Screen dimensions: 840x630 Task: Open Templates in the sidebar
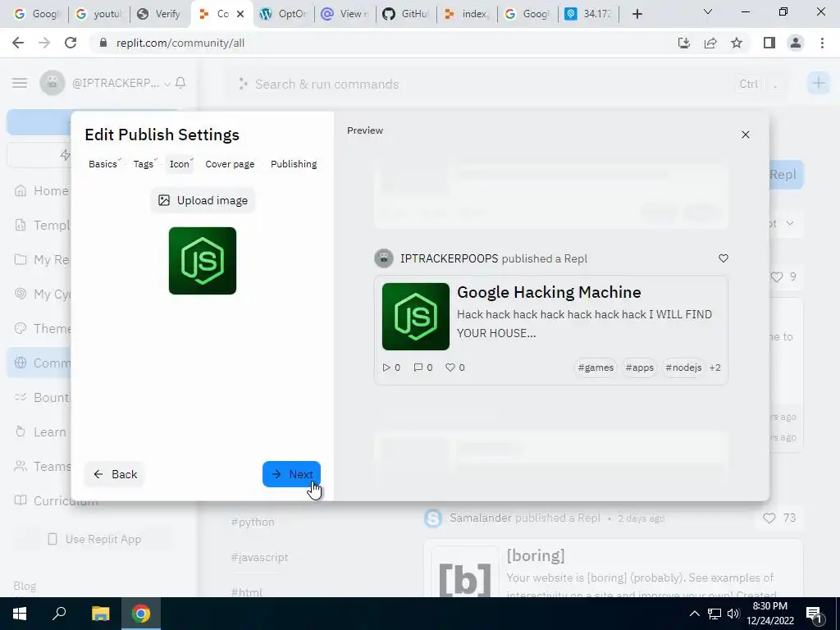click(42, 225)
